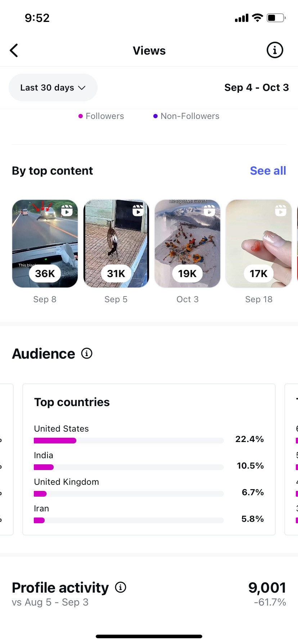Tap the Audience info icon
The width and height of the screenshot is (298, 644).
coord(87,354)
